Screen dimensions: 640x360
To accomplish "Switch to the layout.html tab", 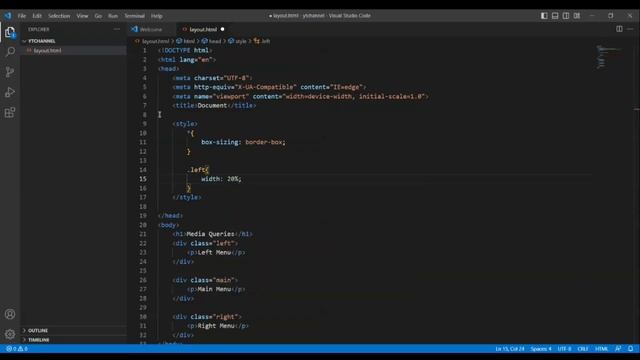I will 203,29.
